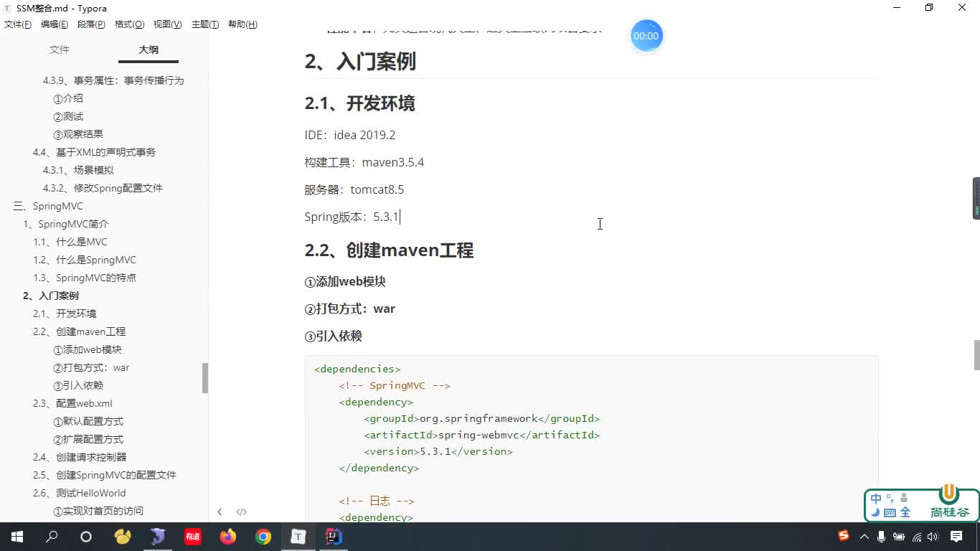
Task: Go to outline ②打包方式：war
Action: (x=91, y=367)
